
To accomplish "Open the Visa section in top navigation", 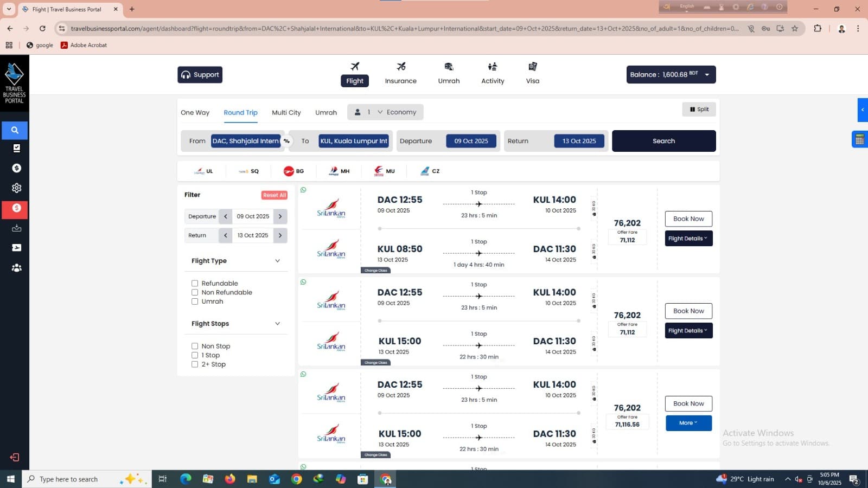I will click(532, 73).
